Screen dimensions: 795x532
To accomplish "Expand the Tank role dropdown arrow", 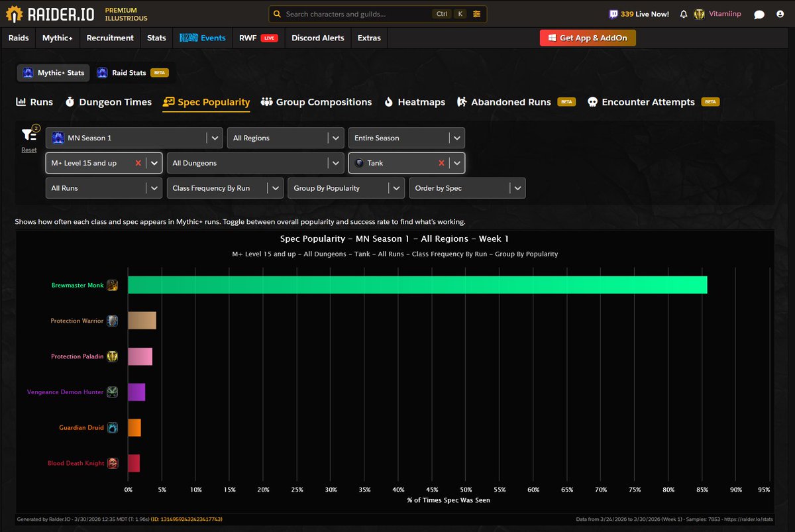I will click(x=457, y=163).
